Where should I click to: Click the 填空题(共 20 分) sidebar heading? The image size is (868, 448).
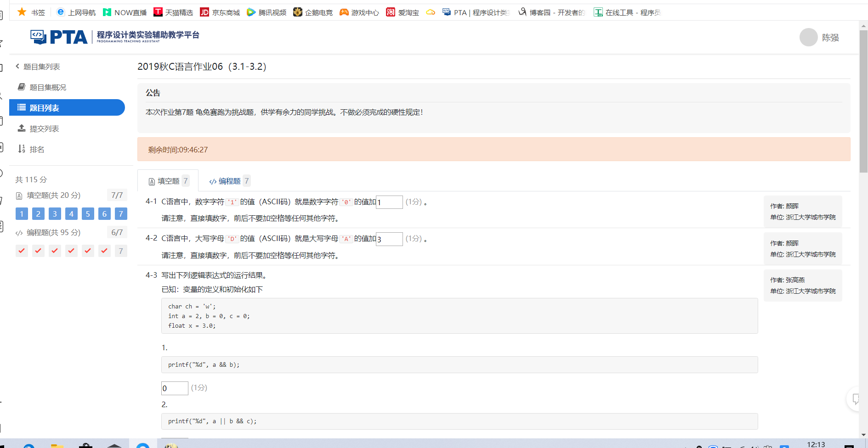pyautogui.click(x=53, y=195)
